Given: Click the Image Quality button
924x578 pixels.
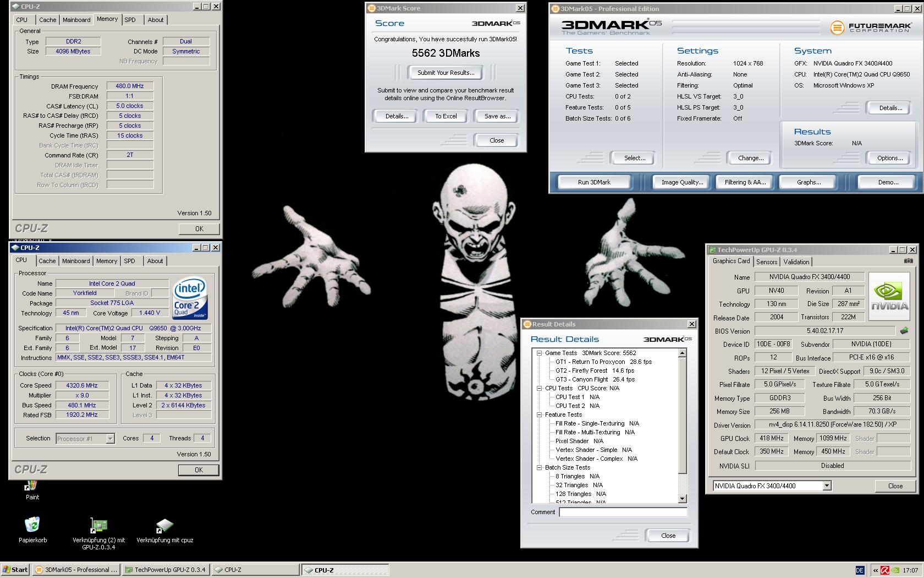Looking at the screenshot, I should [x=682, y=182].
